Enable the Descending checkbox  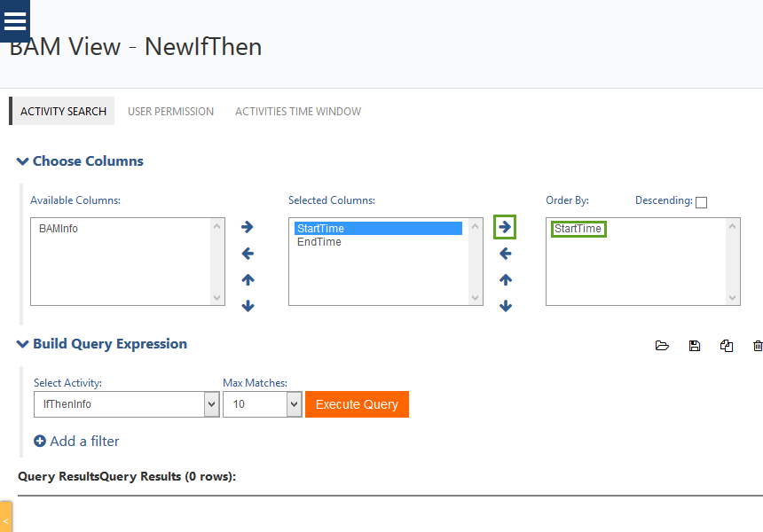(701, 202)
